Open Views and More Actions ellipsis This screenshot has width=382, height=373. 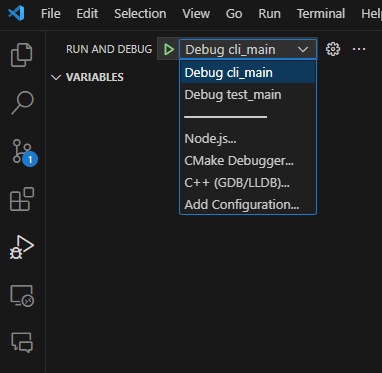tap(359, 49)
